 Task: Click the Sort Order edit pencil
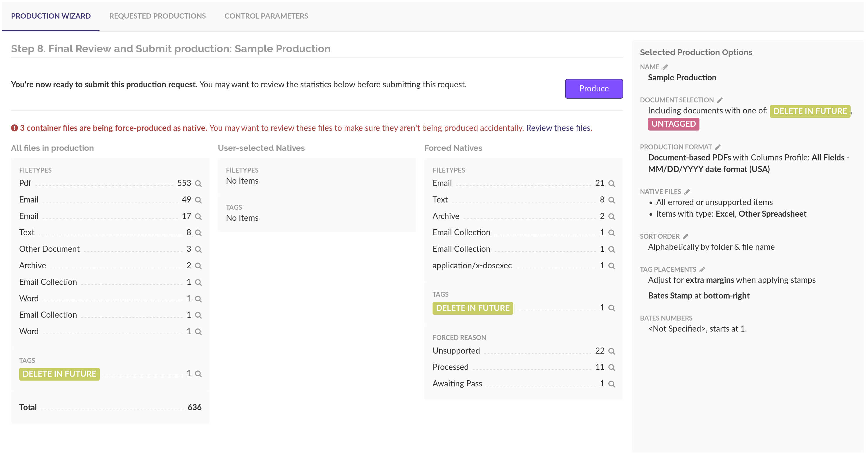coord(685,236)
